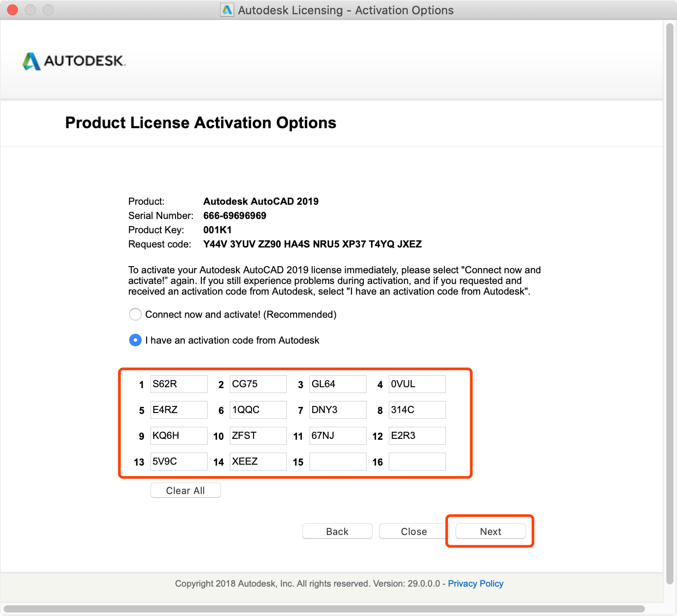Screen dimensions: 677x616
Task: Click the Autodesk 'A' icon in the title bar
Action: tap(227, 10)
